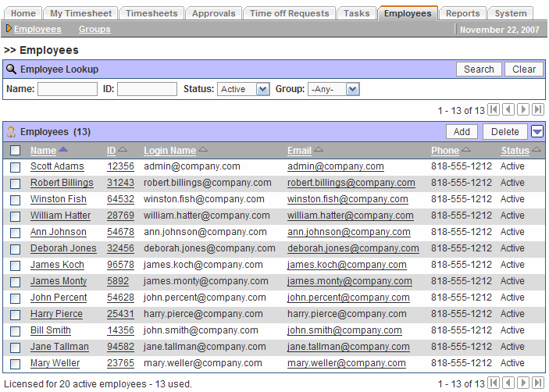Tick the checkbox for Scott Adams

16,166
